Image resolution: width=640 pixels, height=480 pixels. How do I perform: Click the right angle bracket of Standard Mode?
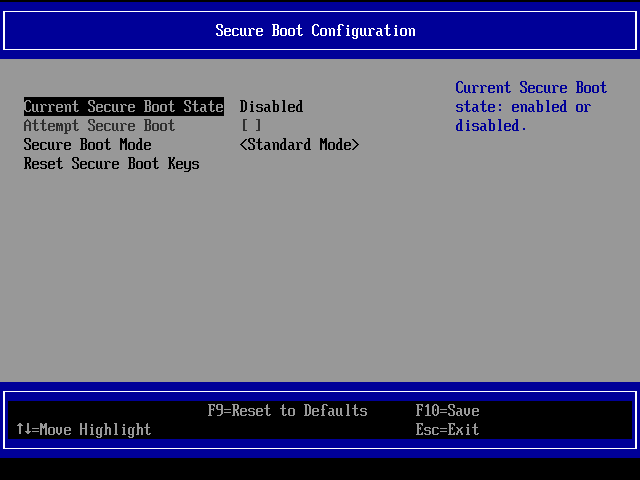355,145
